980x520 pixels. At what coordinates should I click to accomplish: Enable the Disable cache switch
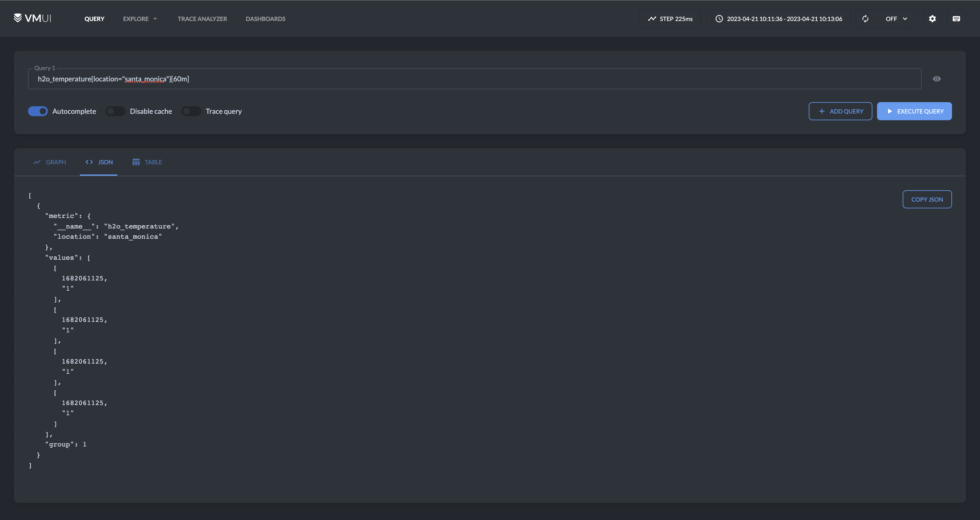tap(115, 111)
